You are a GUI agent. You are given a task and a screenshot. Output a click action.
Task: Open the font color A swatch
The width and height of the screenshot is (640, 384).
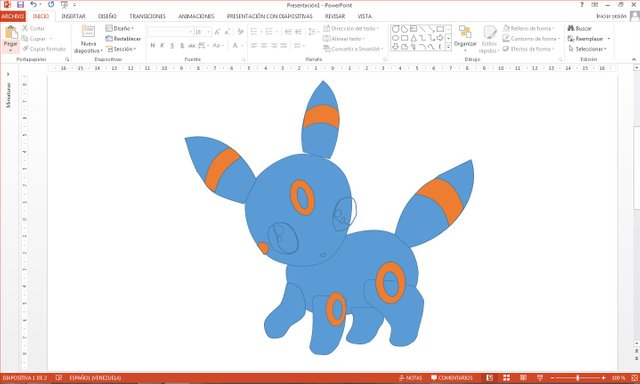(235, 45)
